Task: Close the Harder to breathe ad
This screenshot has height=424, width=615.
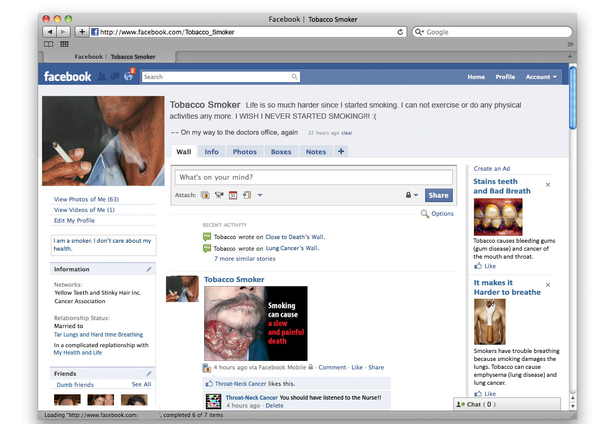Action: coord(548,285)
